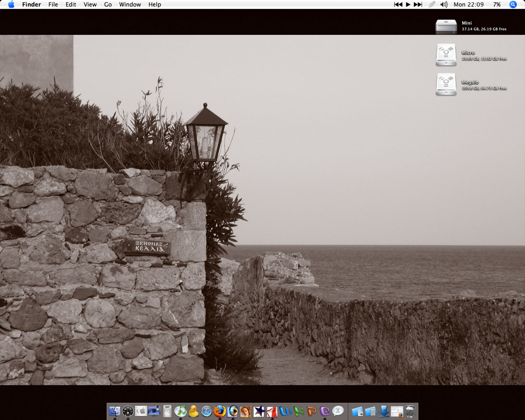Open the first blue folder in Dock
This screenshot has height=420, width=525.
(357, 411)
